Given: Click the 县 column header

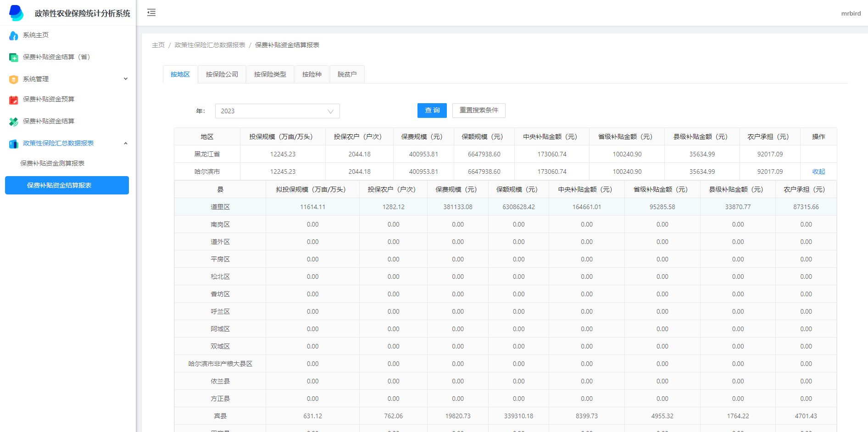Looking at the screenshot, I should pos(220,189).
